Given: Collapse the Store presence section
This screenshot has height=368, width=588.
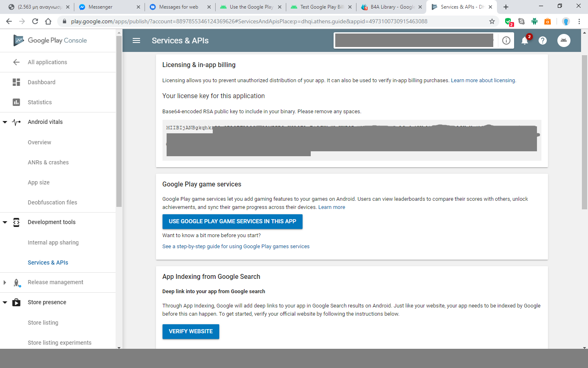Looking at the screenshot, I should point(5,303).
